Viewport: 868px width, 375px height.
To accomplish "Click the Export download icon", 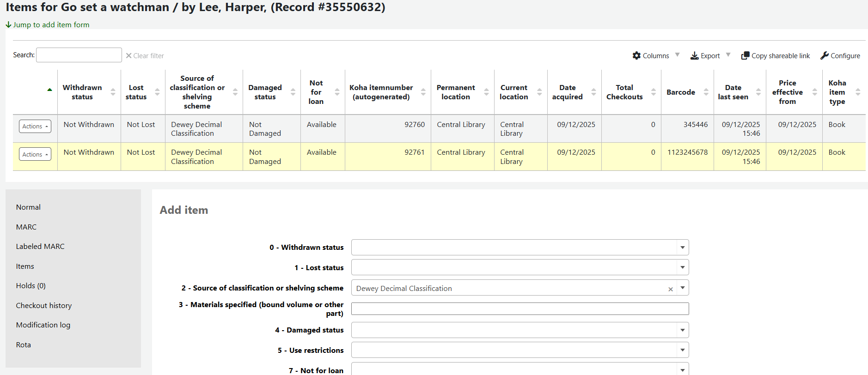I will 694,55.
